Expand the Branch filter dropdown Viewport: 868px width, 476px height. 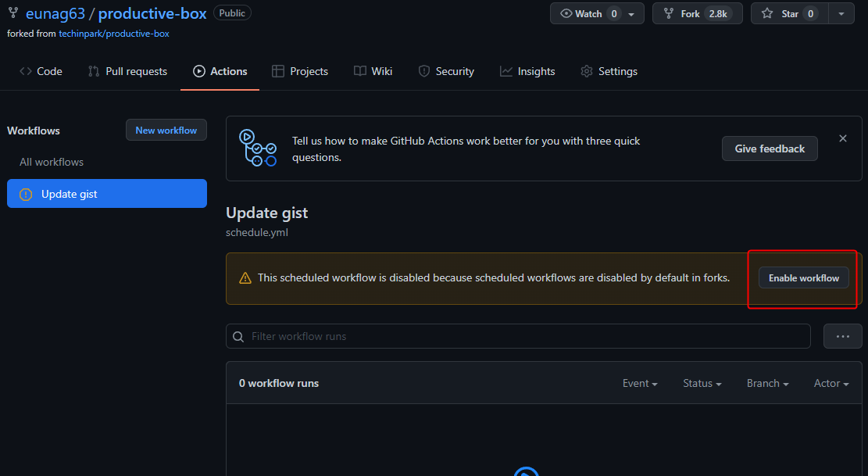[767, 383]
